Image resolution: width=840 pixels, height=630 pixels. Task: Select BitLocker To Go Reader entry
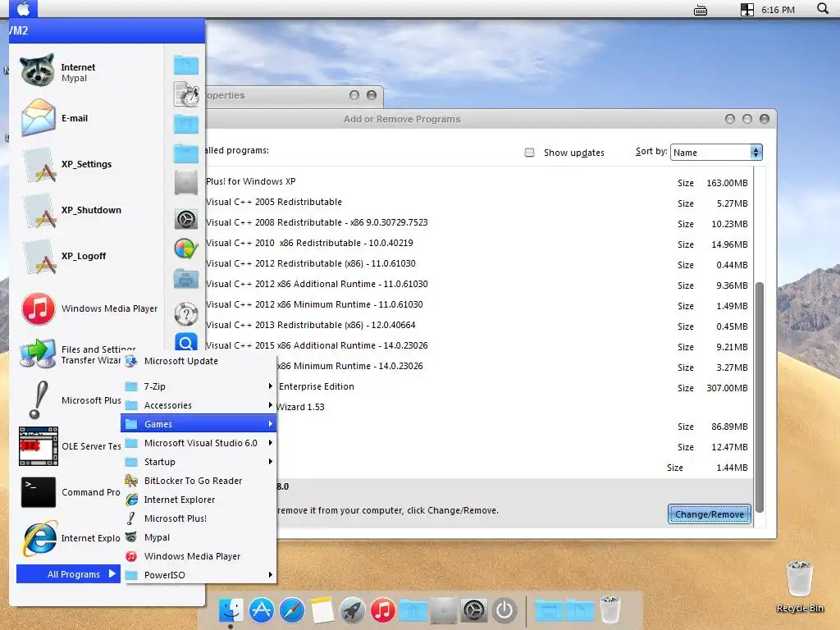coord(199,481)
